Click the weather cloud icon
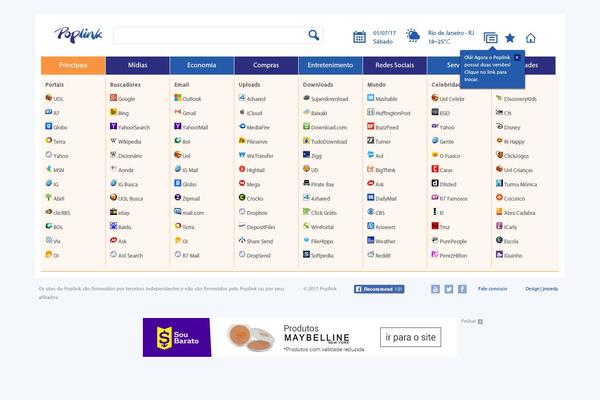The width and height of the screenshot is (600, 400). pyautogui.click(x=413, y=36)
